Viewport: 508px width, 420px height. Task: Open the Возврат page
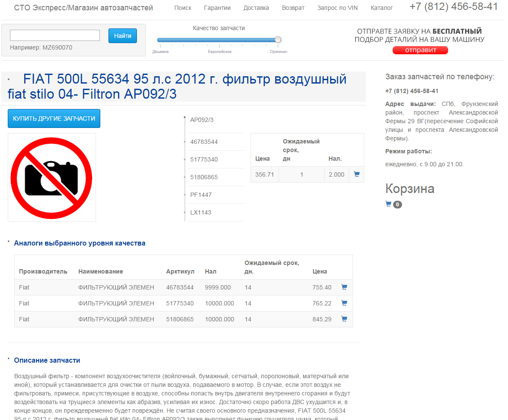click(x=293, y=8)
